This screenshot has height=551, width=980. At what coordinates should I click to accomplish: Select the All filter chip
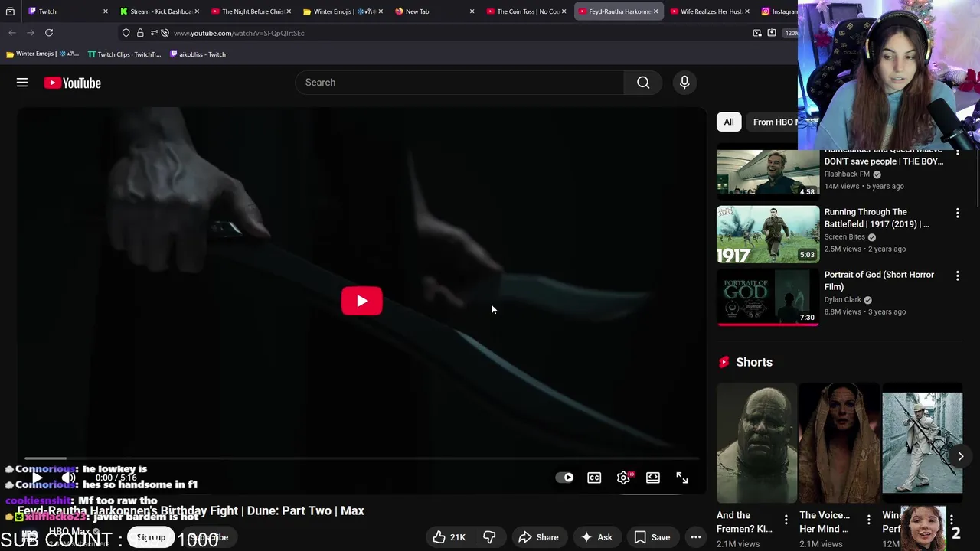click(729, 122)
